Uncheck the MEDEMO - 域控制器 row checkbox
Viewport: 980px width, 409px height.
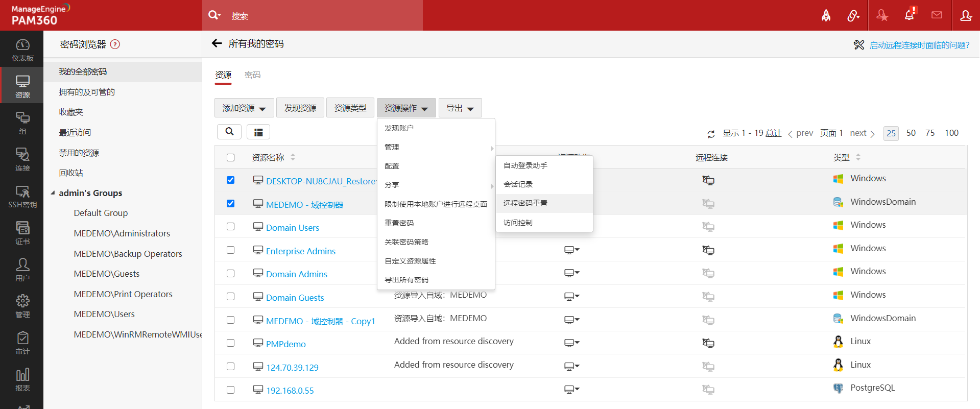231,204
